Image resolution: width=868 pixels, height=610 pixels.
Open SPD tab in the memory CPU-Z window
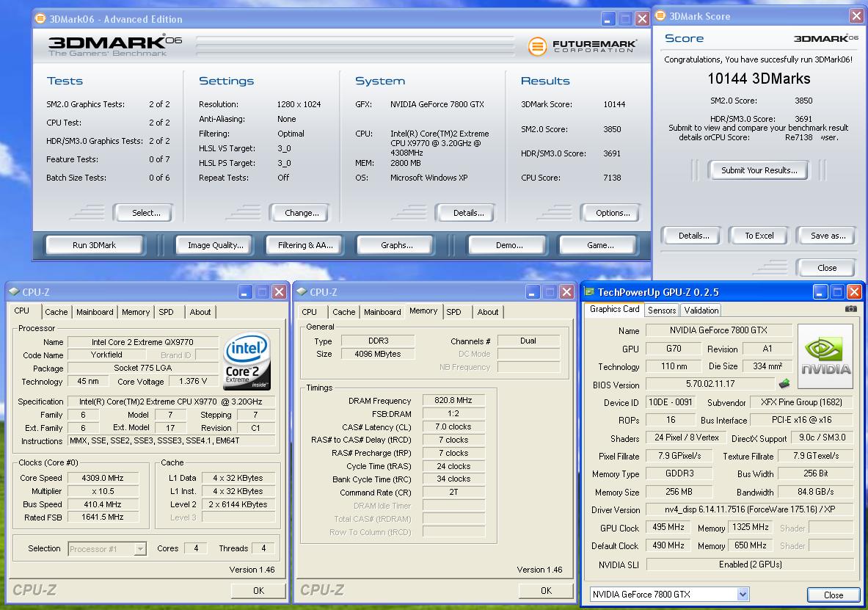tap(454, 312)
